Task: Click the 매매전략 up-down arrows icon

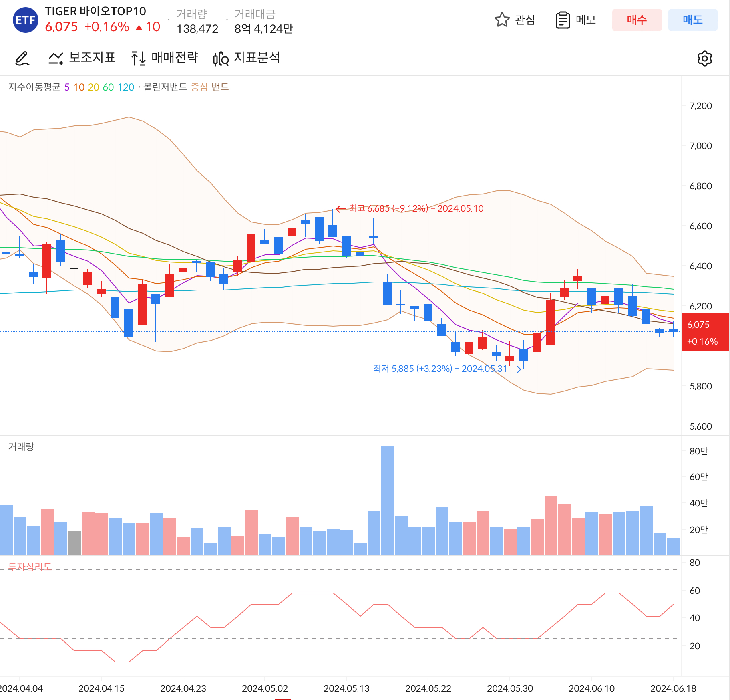Action: [x=139, y=59]
